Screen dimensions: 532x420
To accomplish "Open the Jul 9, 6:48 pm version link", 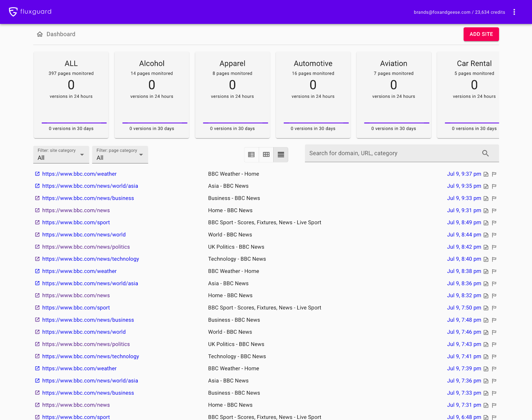I will click(464, 417).
